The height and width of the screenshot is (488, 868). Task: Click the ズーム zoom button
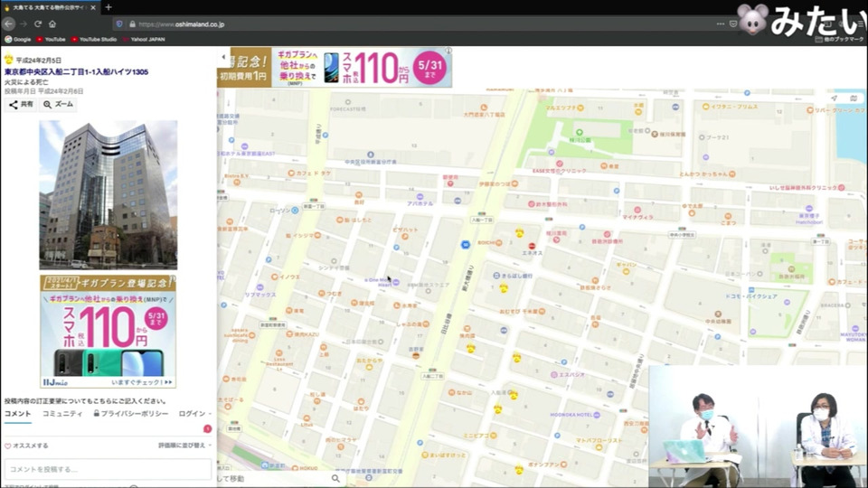coord(58,104)
